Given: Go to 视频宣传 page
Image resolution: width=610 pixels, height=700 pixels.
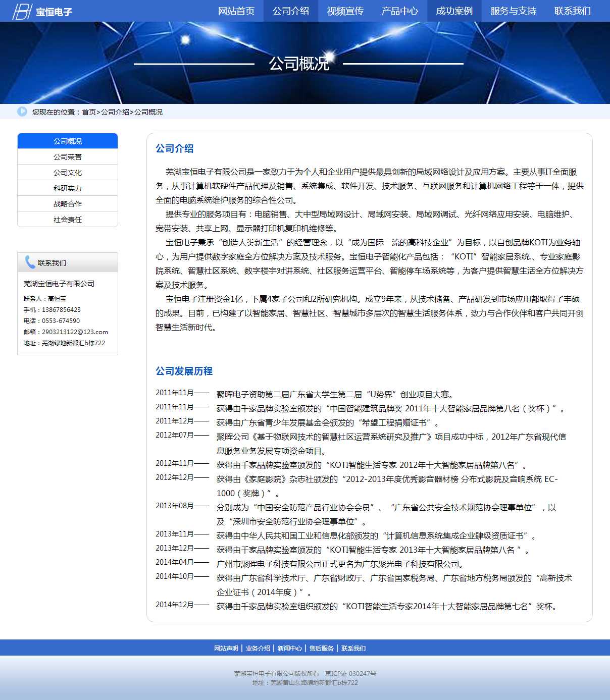Looking at the screenshot, I should [345, 11].
